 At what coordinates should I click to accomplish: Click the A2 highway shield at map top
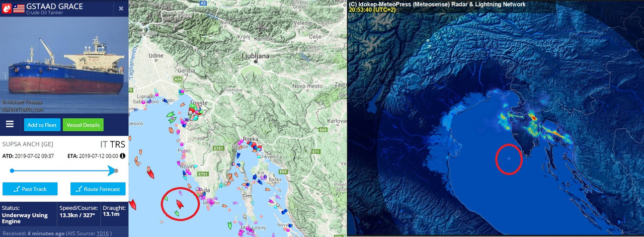[x=203, y=3]
